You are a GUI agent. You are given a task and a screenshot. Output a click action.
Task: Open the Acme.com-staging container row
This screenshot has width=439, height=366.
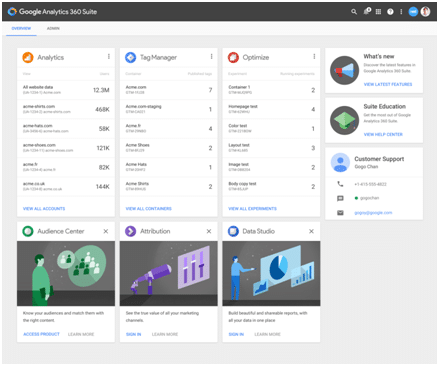(x=169, y=109)
